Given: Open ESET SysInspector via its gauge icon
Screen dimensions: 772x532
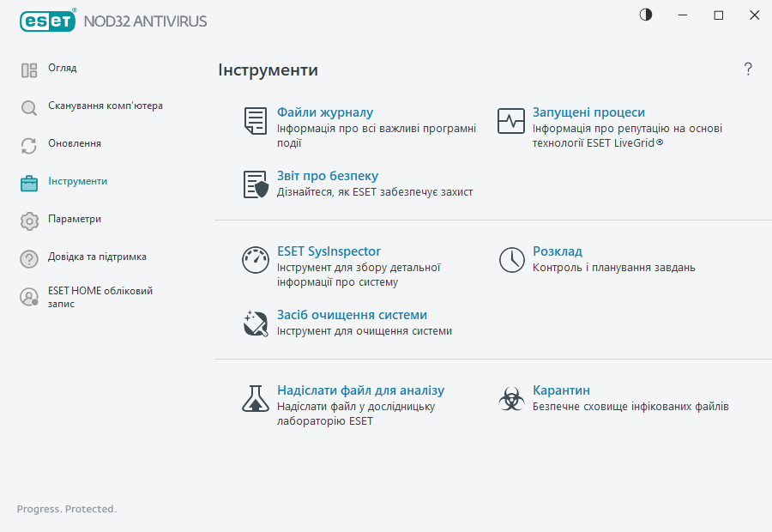Looking at the screenshot, I should (255, 259).
